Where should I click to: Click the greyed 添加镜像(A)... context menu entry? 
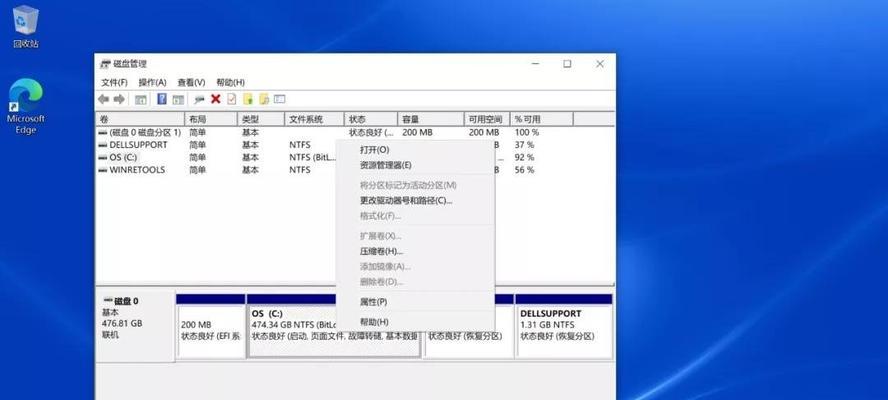point(416,266)
